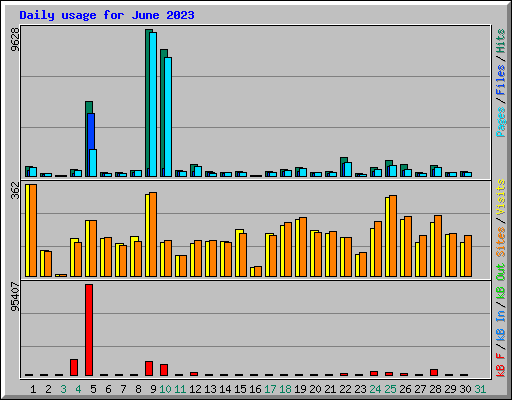Screen dimensions: 512x400
Task: Click day label 30 on the x-axis
Action: [465, 389]
